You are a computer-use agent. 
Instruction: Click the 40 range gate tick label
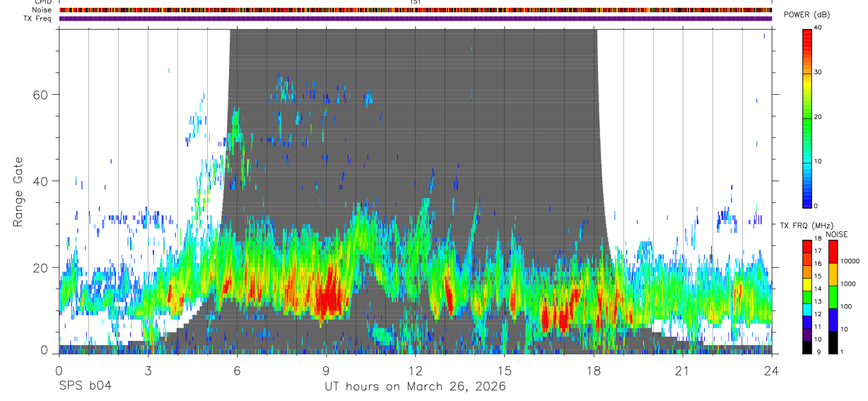coord(42,181)
